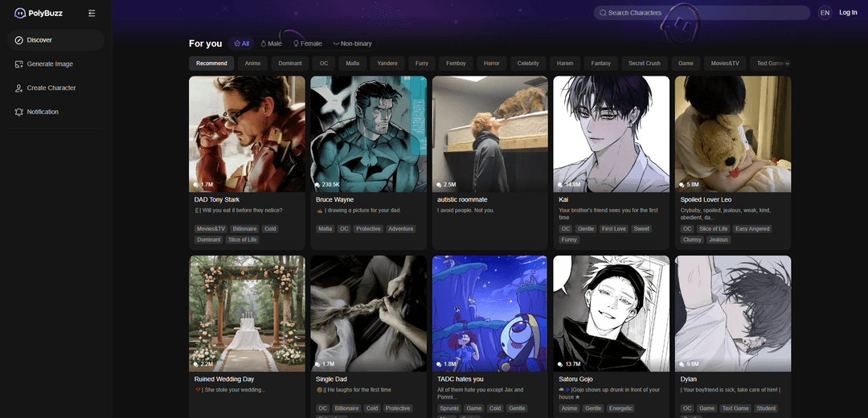The width and height of the screenshot is (868, 418).
Task: Switch to the Anime category tab
Action: coord(252,64)
